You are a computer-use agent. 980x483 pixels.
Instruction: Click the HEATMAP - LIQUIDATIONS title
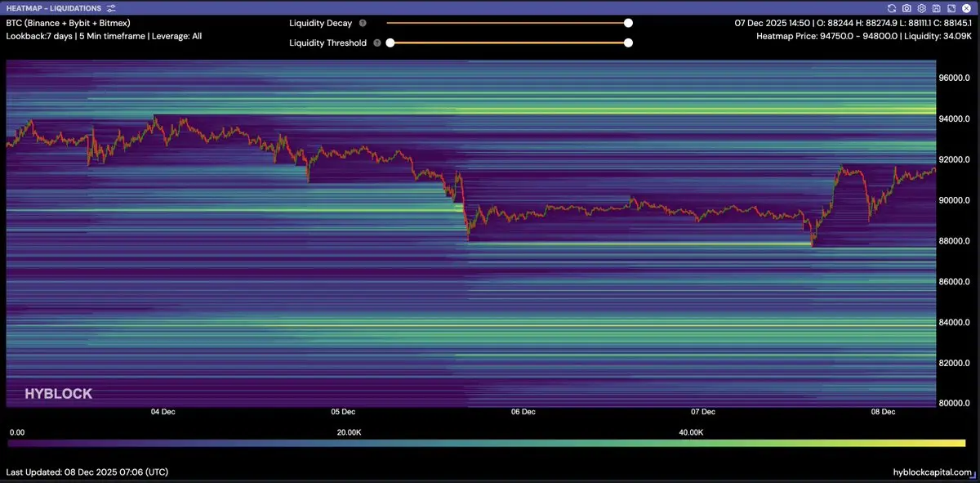tap(53, 7)
